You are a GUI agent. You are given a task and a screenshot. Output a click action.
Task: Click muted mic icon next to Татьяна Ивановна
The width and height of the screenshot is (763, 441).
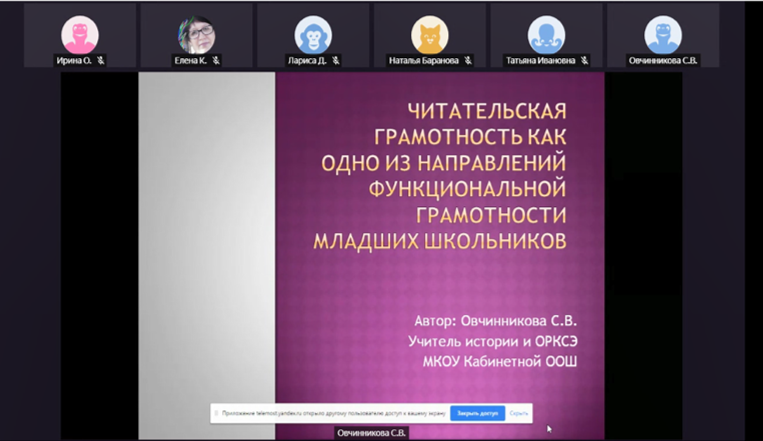(583, 61)
